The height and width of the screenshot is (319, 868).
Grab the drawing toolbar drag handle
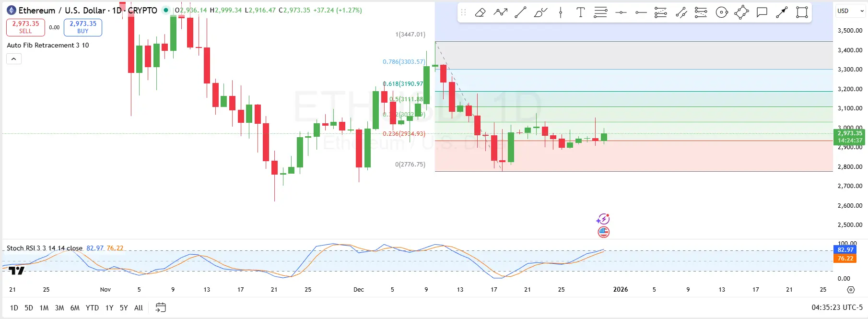click(463, 12)
